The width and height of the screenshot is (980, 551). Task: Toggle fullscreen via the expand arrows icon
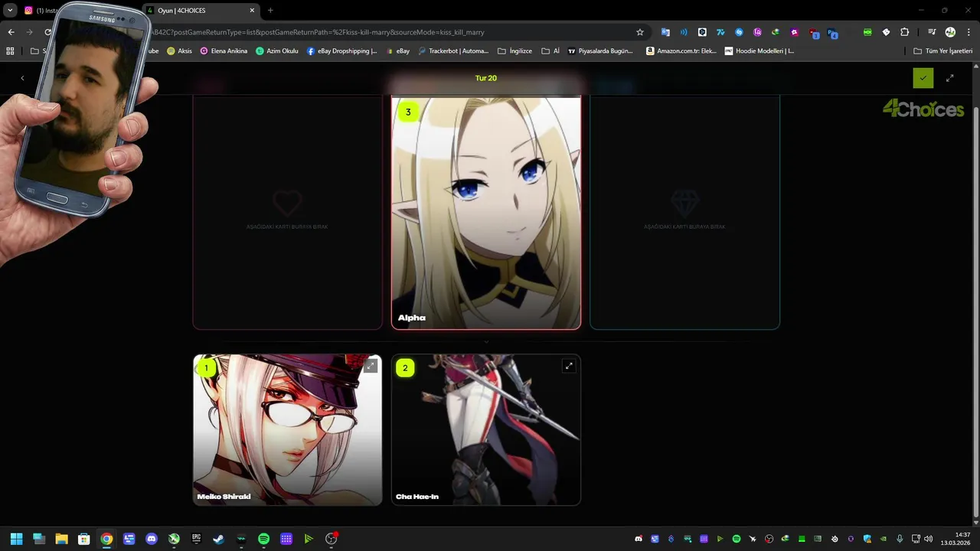pyautogui.click(x=950, y=78)
